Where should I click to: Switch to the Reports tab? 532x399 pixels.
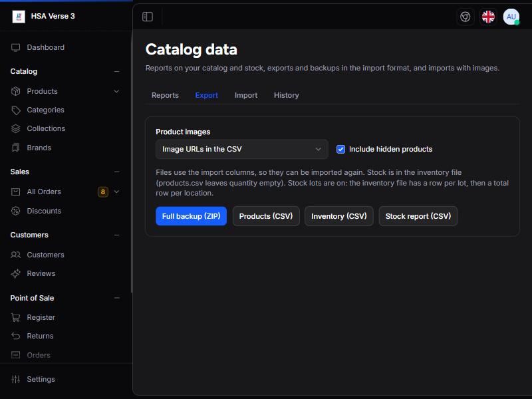coord(165,95)
